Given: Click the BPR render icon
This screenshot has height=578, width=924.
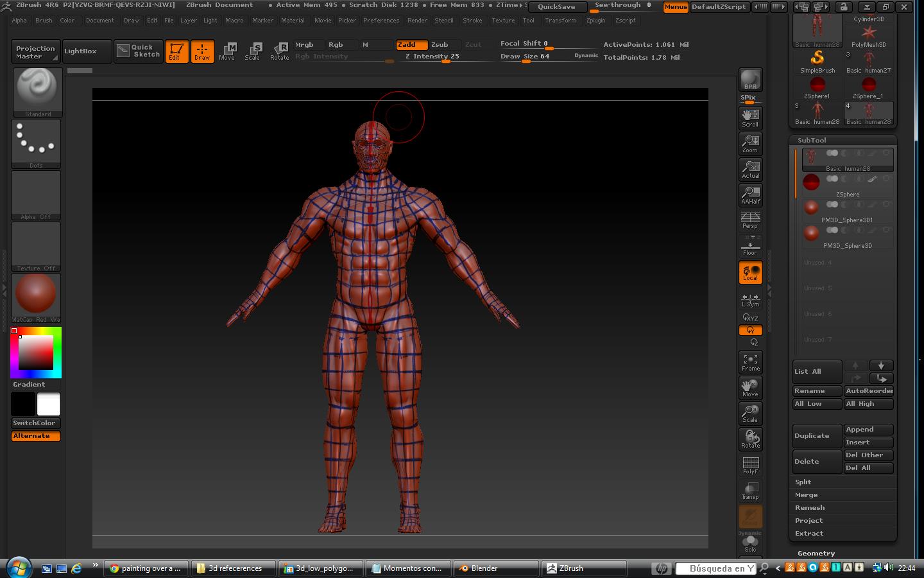Looking at the screenshot, I should (750, 80).
